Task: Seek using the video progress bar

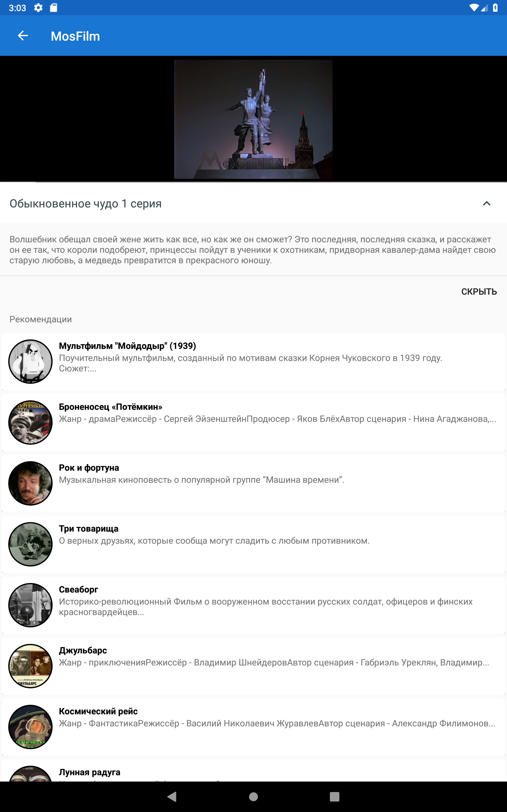Action: [253, 182]
